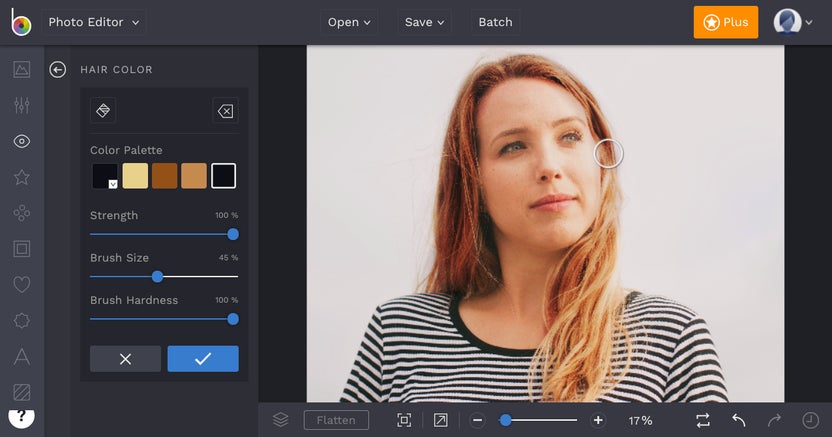
Task: Expand the Photo Editor dropdown
Action: click(93, 22)
